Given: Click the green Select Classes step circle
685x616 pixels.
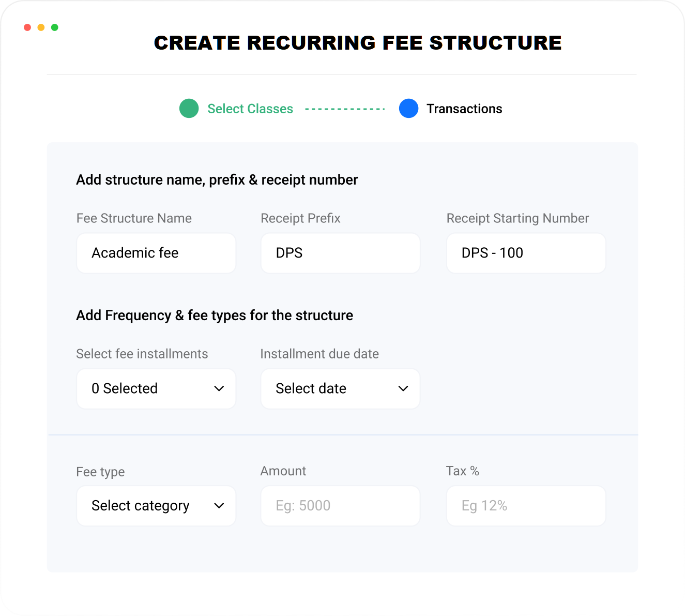Looking at the screenshot, I should 189,109.
